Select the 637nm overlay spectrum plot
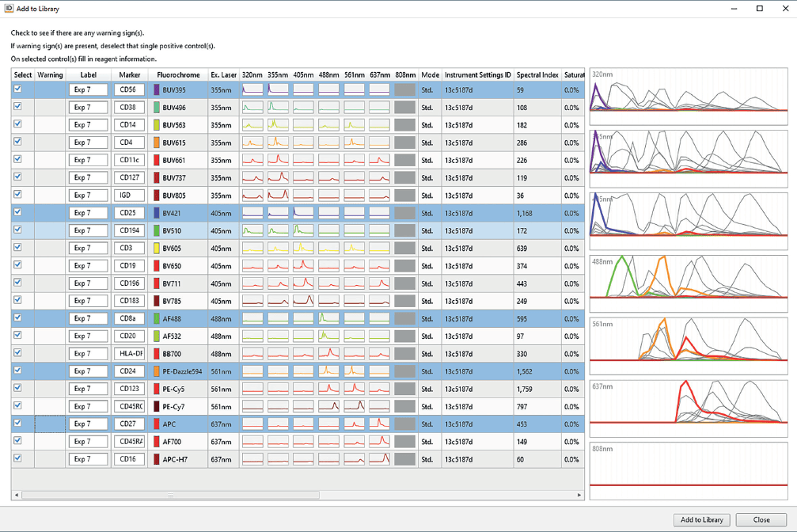Screen dimensions: 797x532 [689, 408]
